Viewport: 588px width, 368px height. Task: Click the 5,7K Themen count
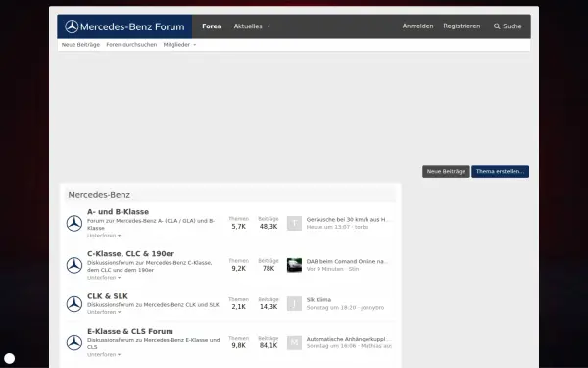point(239,227)
